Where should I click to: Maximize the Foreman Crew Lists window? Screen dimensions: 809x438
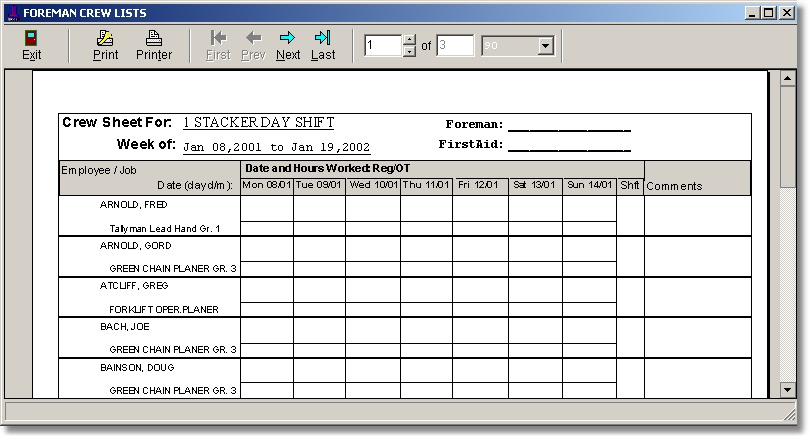click(768, 13)
